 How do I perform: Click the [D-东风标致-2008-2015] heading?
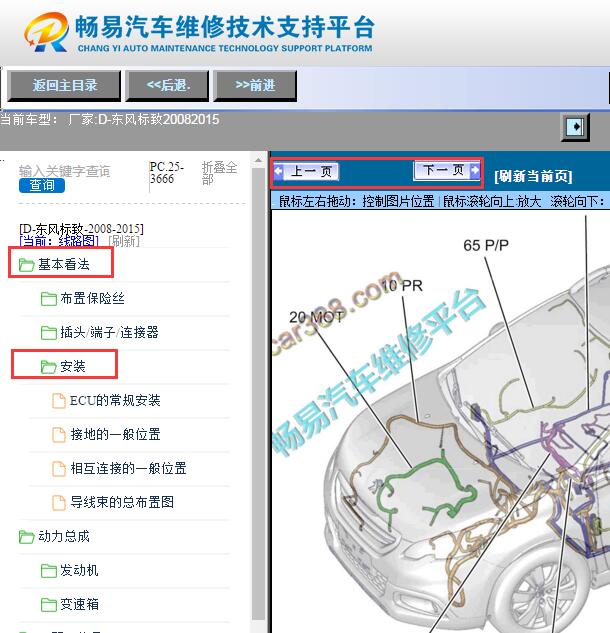(x=81, y=229)
